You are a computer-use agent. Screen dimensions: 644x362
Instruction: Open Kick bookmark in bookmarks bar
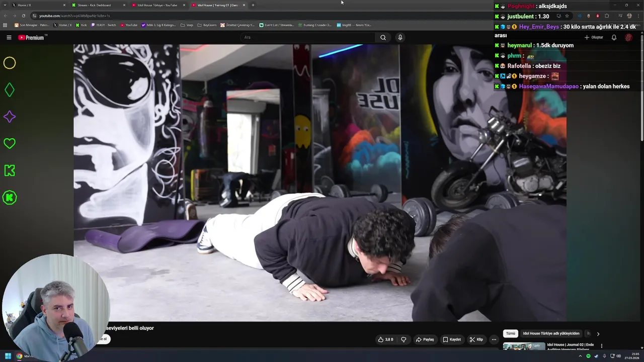[82, 25]
